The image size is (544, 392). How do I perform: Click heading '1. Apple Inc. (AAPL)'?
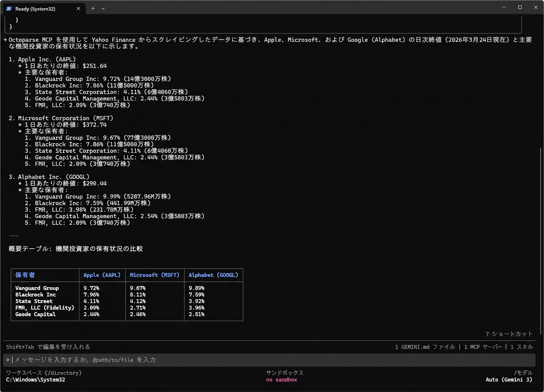tap(42, 59)
